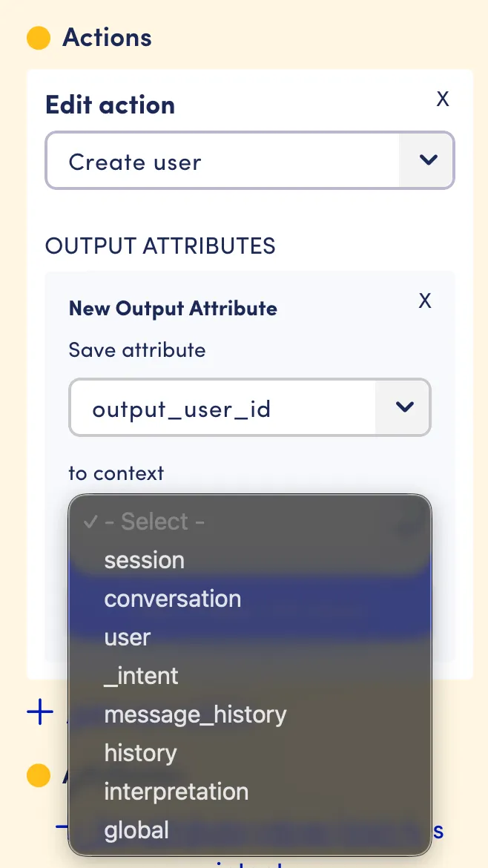Click the chevron beside output_user_id
Screen dimensions: 488x868
click(405, 407)
